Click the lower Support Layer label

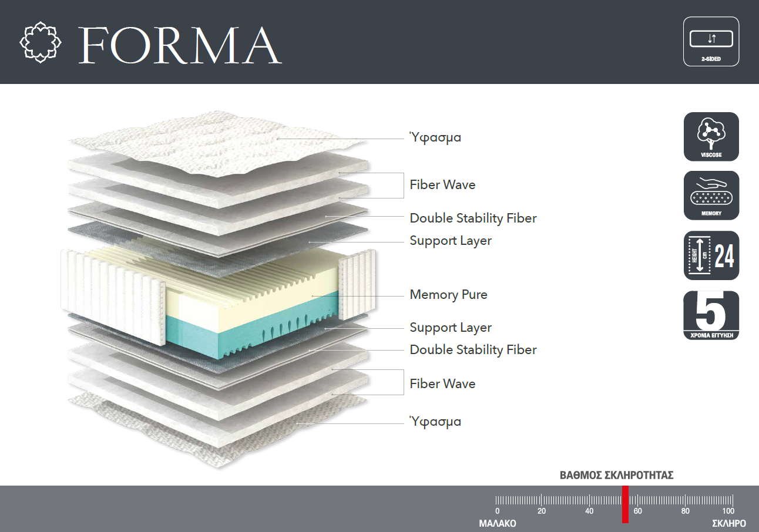point(451,328)
